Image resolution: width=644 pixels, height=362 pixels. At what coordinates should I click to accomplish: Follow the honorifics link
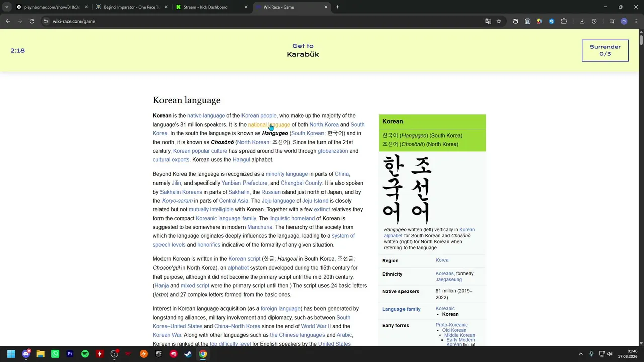point(209,245)
